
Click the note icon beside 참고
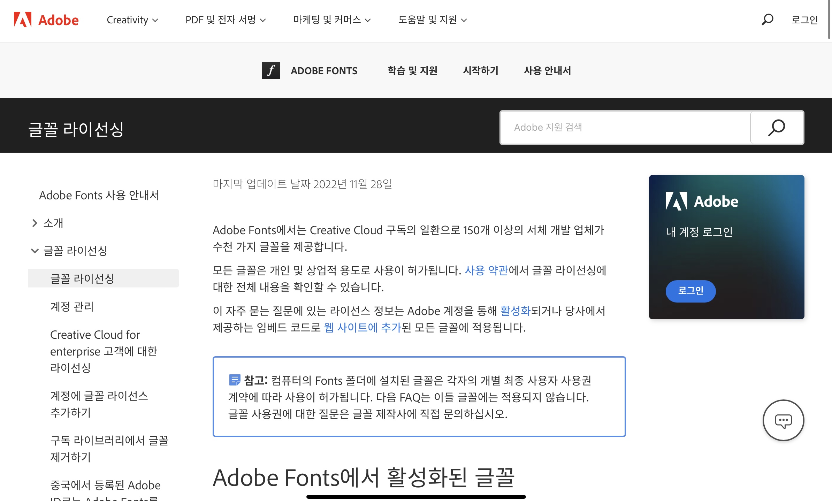pyautogui.click(x=235, y=380)
